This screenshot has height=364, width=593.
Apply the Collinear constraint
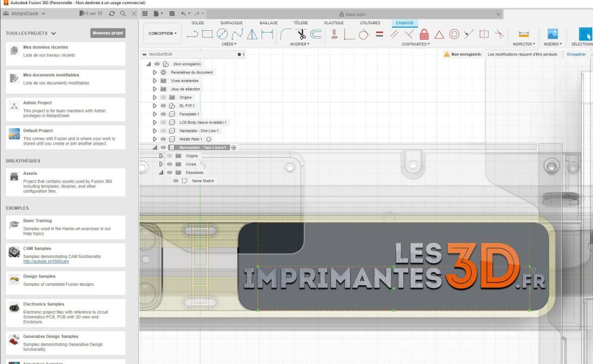pos(469,34)
